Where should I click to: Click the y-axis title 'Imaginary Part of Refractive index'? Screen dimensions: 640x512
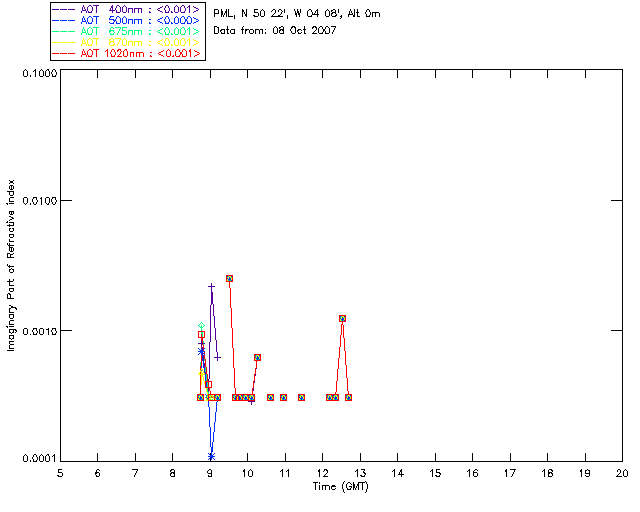tap(11, 265)
